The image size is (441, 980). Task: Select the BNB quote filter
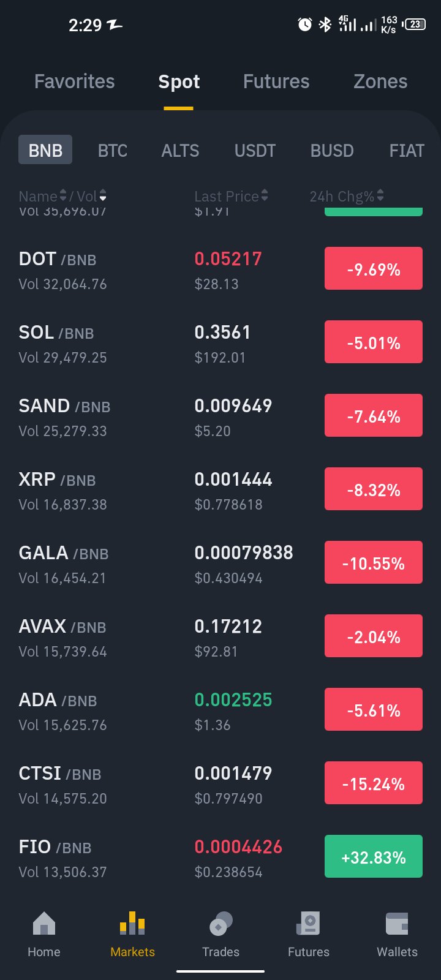click(45, 150)
